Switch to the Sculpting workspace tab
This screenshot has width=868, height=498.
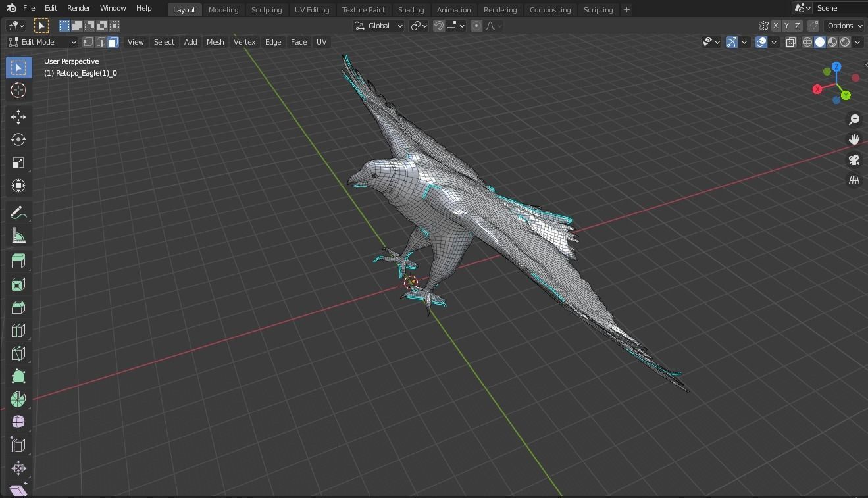click(267, 9)
